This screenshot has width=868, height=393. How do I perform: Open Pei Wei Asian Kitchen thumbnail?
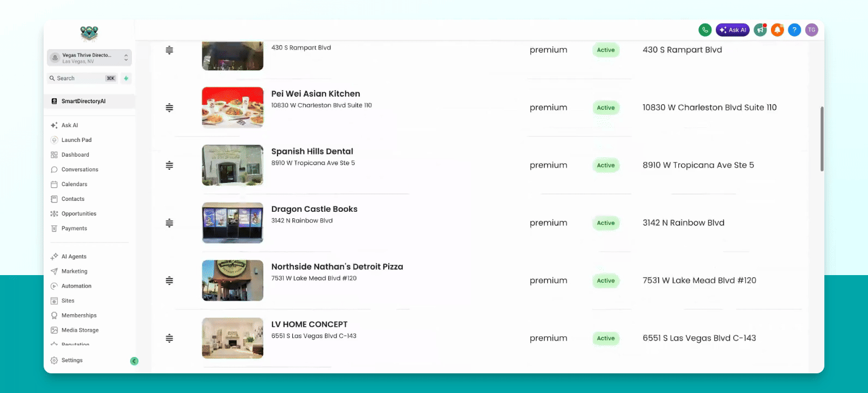233,108
